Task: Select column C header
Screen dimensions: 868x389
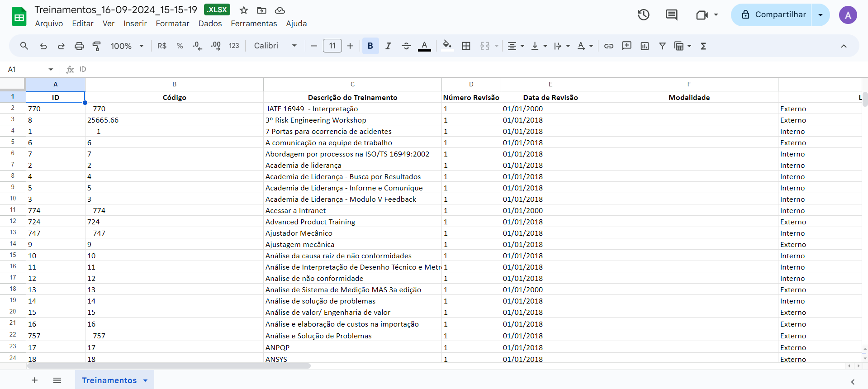Action: (352, 84)
